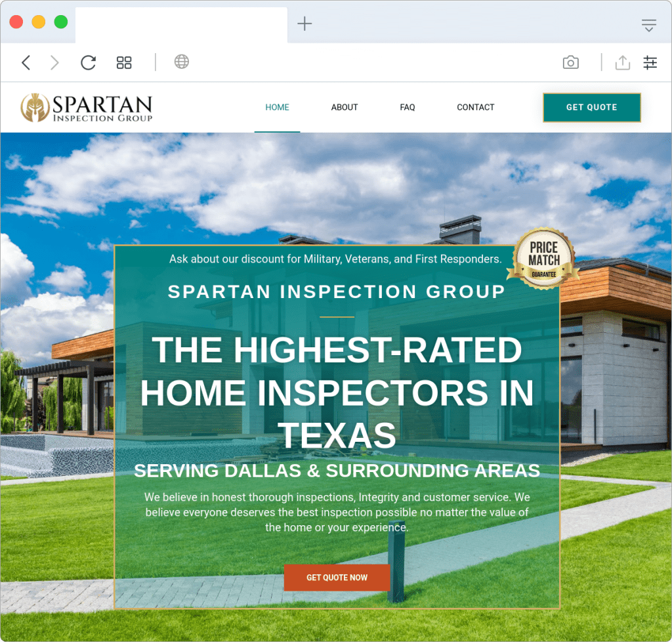The width and height of the screenshot is (672, 642).
Task: Click the orange GET QUOTE NOW button
Action: pos(337,577)
